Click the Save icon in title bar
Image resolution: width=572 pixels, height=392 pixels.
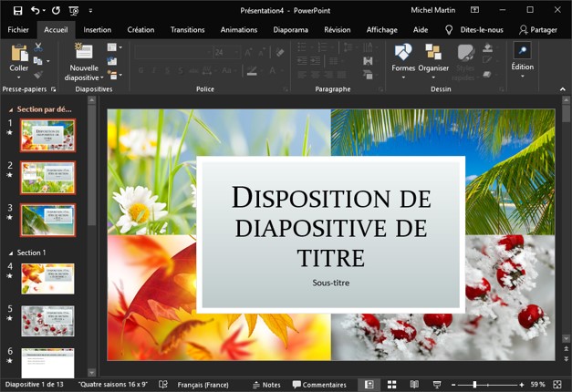coord(16,10)
